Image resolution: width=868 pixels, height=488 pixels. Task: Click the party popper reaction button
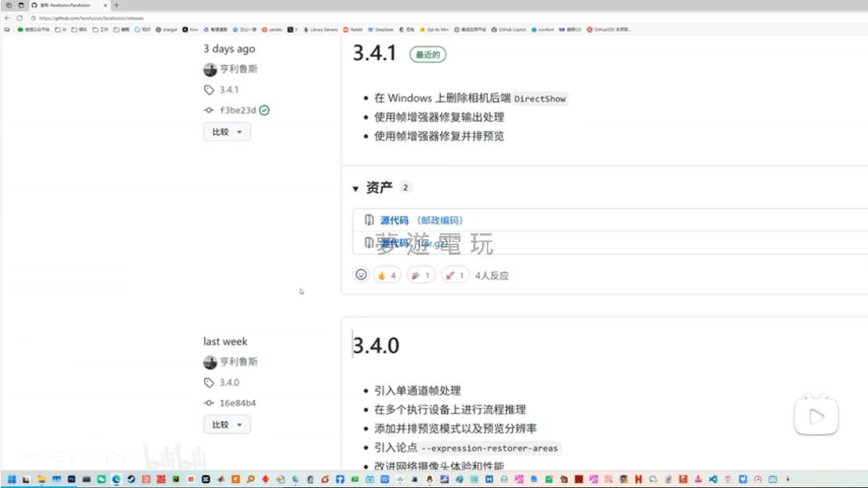click(x=420, y=275)
